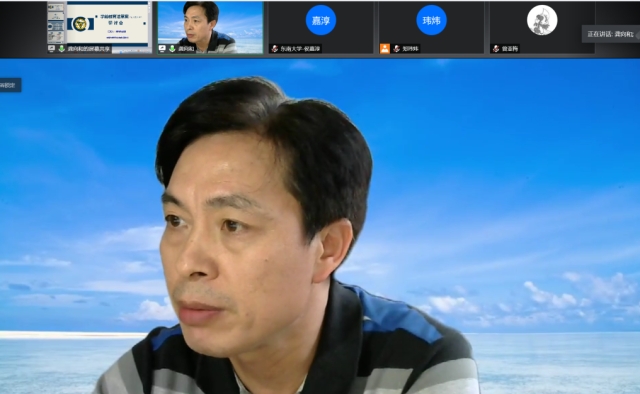The image size is (640, 394).
Task: Click the muted mic icon beside 东南大学 name
Action: (275, 49)
